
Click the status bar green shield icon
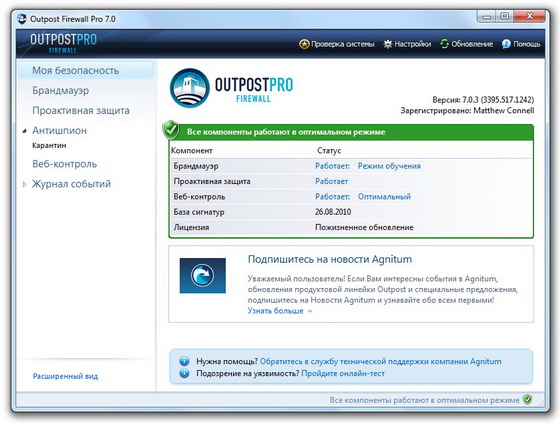527,399
